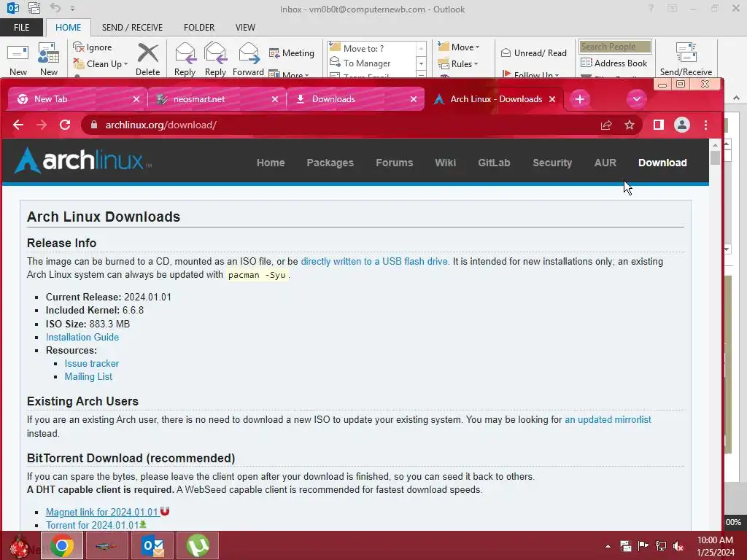Open Chrome three-dot menu
The width and height of the screenshot is (747, 560).
705,125
